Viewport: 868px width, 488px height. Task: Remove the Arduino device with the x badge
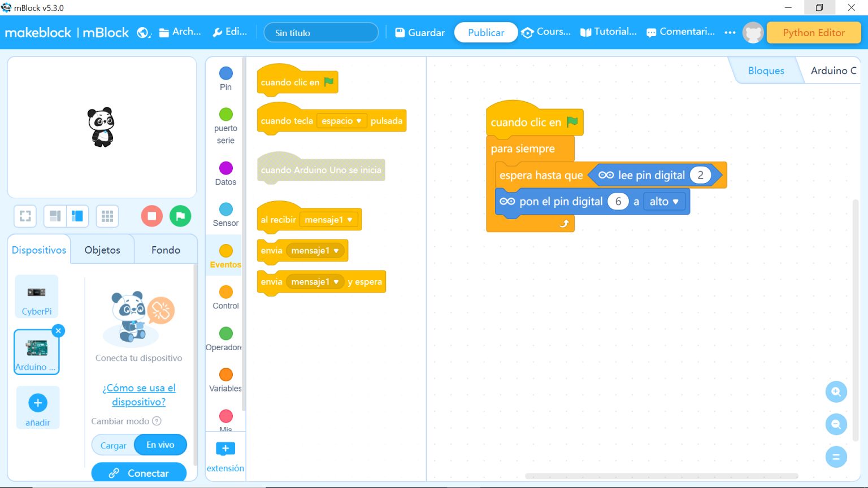pos(58,331)
